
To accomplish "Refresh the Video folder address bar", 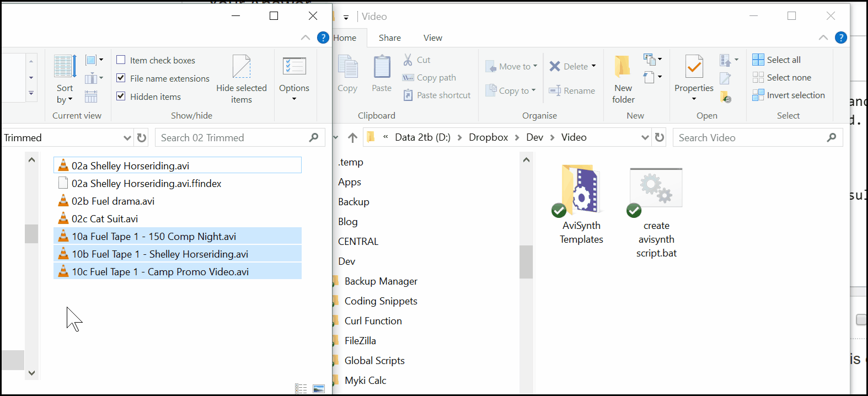I will [660, 137].
